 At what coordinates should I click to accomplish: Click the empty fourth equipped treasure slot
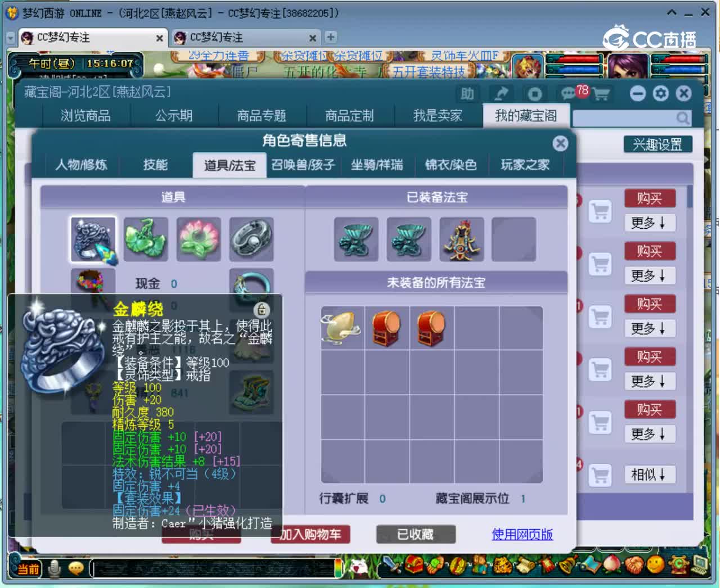514,240
